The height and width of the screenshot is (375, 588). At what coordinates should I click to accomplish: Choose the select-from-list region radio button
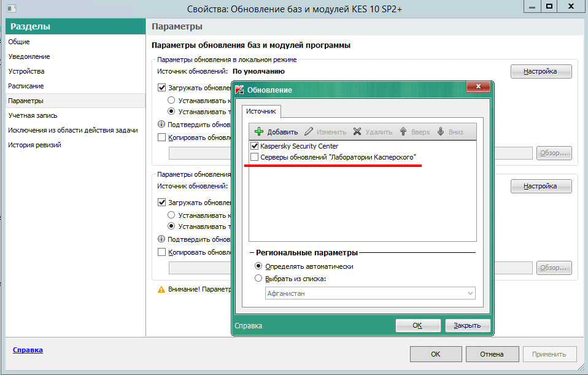258,279
